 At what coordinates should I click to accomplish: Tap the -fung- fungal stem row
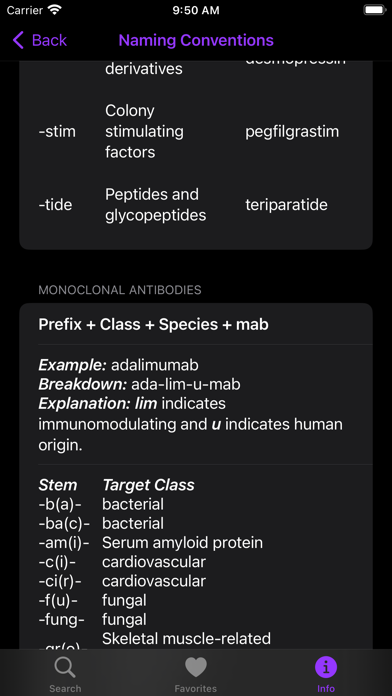(92, 619)
